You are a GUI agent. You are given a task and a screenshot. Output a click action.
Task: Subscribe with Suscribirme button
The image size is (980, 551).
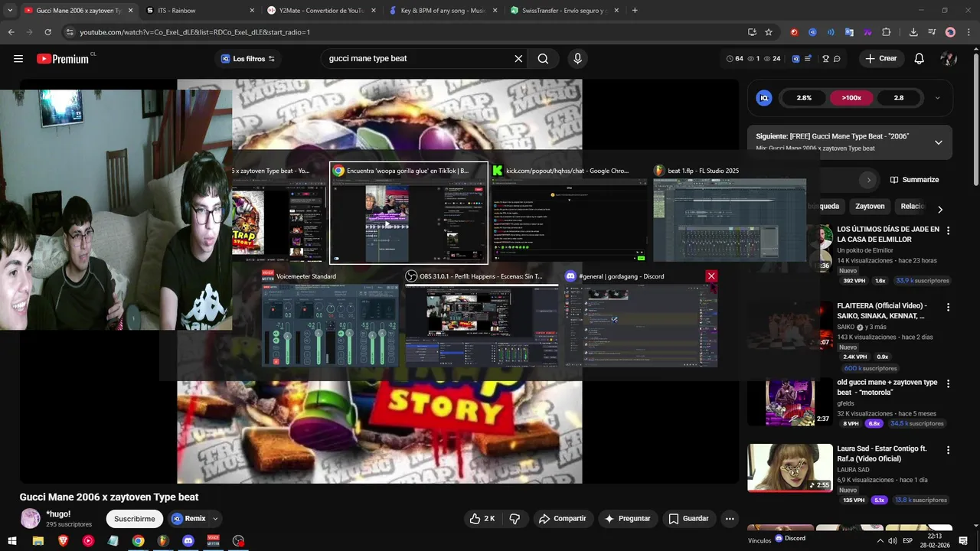pos(135,519)
